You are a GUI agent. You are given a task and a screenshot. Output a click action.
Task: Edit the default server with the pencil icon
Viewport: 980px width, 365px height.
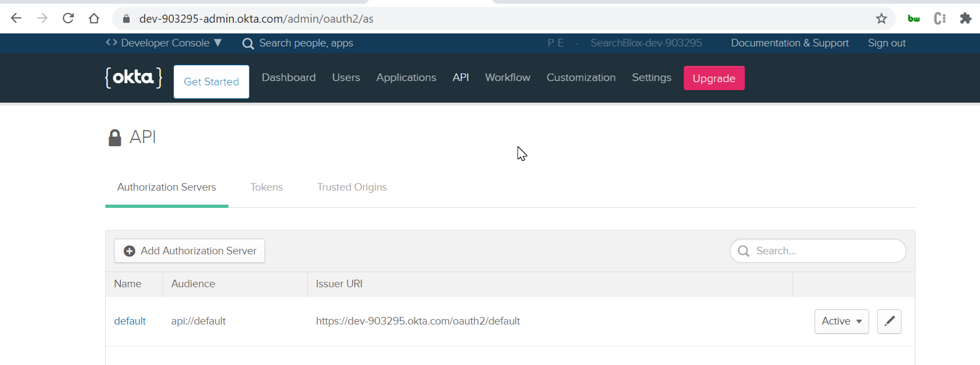click(889, 321)
